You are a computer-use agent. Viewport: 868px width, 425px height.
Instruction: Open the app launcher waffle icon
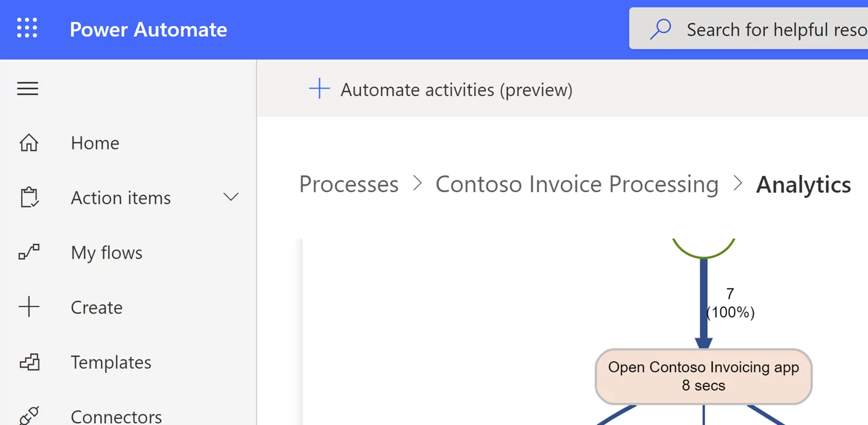[27, 28]
